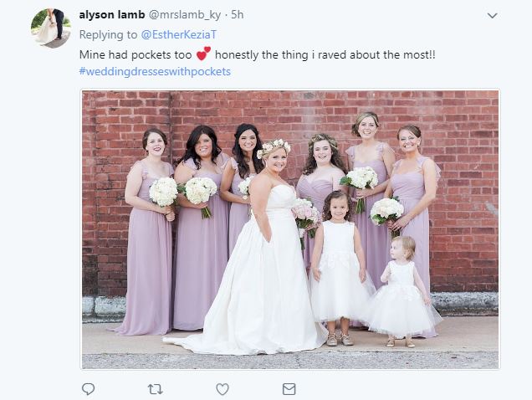
Task: Click the toddler flower girl in photo
Action: (402, 292)
